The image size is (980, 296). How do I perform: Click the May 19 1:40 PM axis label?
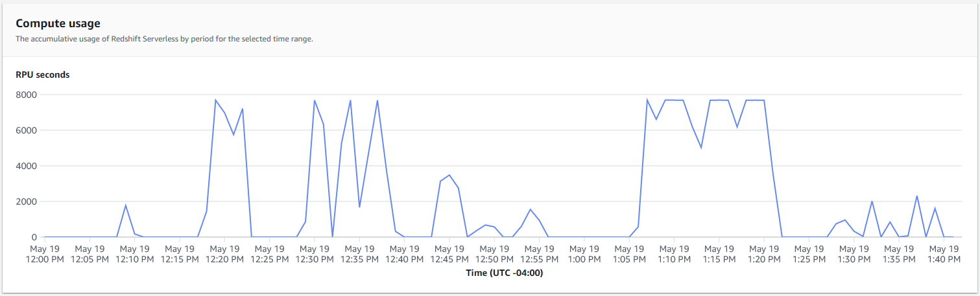tap(944, 254)
